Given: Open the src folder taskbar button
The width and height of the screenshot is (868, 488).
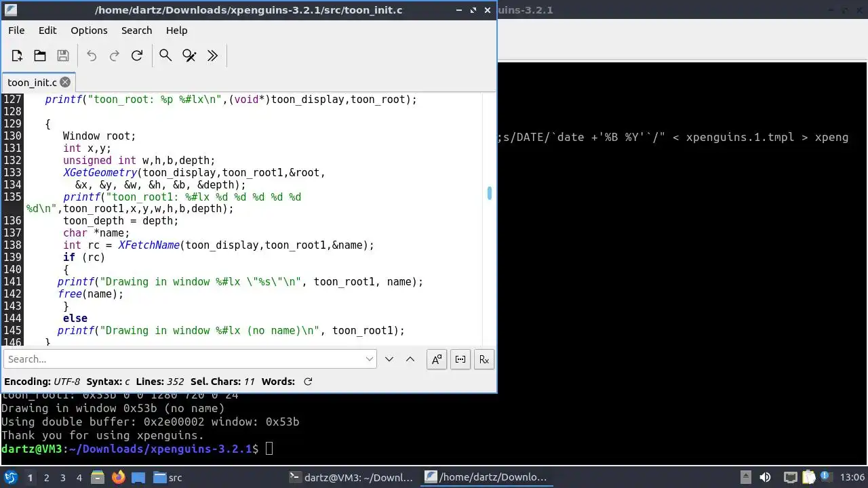Looking at the screenshot, I should point(167,478).
